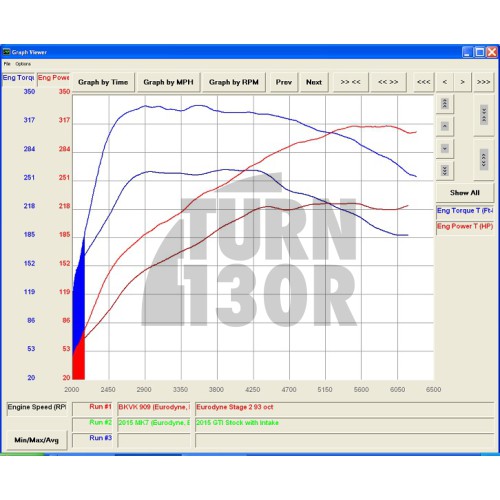Click the empty Run #3 name field

click(x=154, y=440)
